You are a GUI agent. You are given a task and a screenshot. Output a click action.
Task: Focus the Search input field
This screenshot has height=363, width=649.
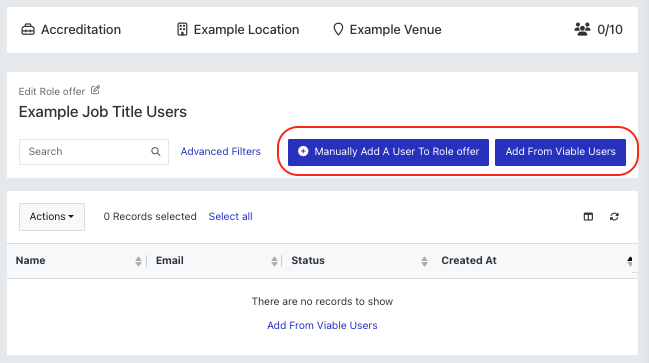(94, 152)
